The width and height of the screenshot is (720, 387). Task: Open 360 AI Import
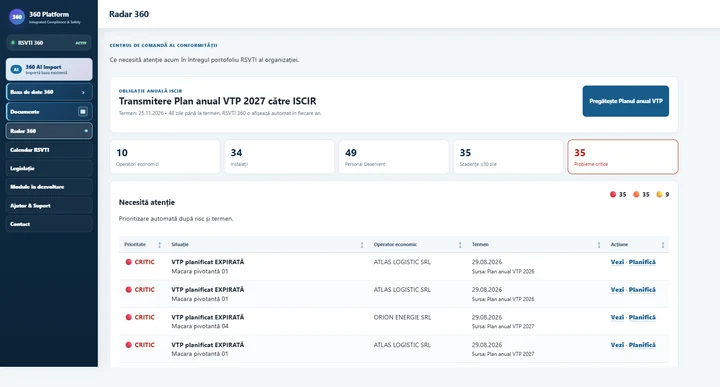(49, 69)
